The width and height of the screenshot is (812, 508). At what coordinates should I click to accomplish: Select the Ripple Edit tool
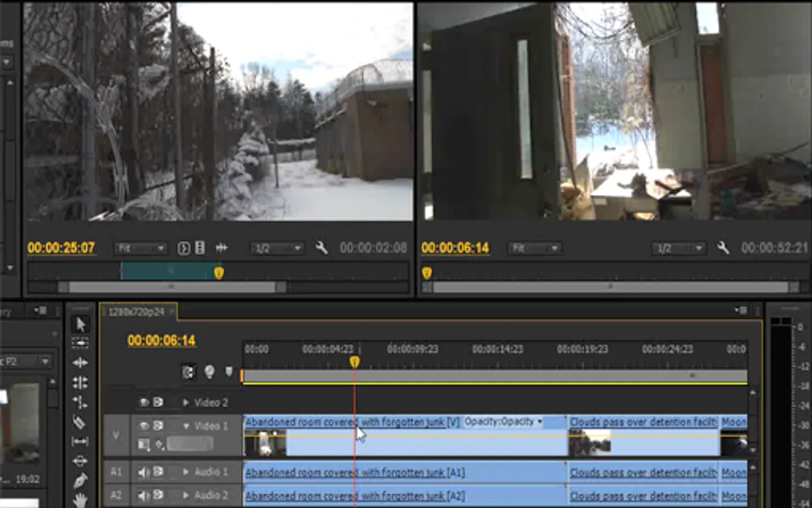tap(80, 362)
